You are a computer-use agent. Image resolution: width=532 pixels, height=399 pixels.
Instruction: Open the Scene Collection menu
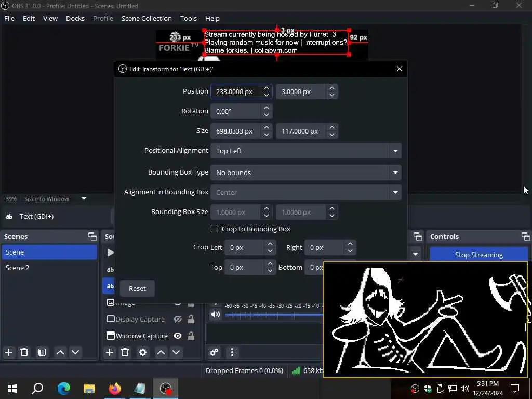147,18
